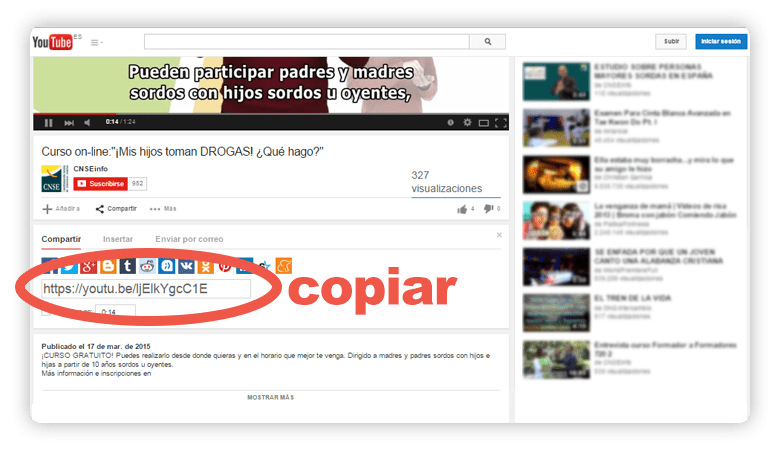The image size is (780, 450).
Task: Select the Insertar tab
Action: pos(118,239)
